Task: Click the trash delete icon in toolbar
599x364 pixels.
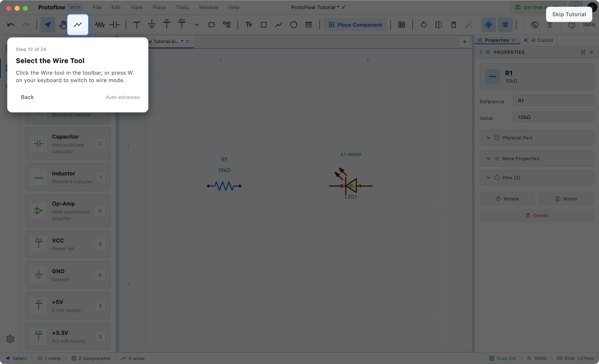Action: (454, 25)
